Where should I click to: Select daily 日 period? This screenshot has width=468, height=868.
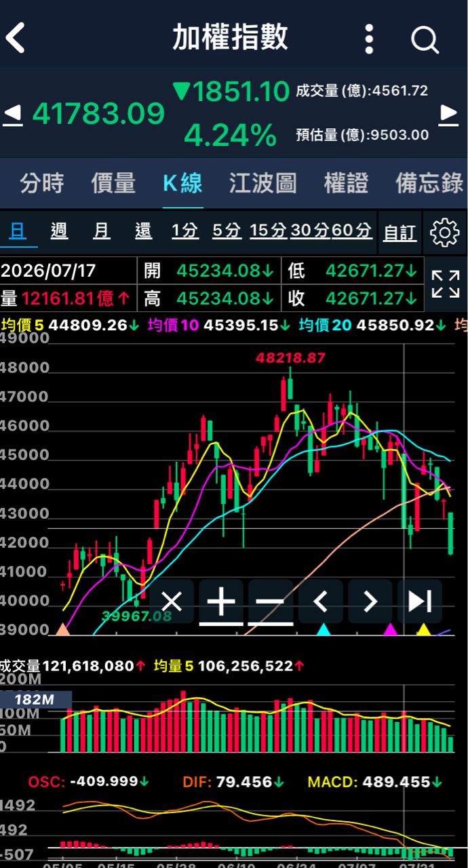(x=18, y=231)
